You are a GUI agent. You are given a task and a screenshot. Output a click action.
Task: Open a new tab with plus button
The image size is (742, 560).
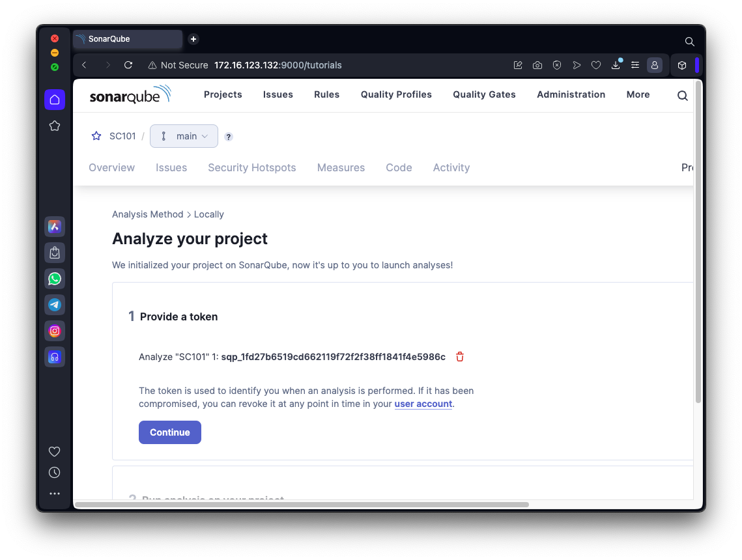[x=193, y=39]
